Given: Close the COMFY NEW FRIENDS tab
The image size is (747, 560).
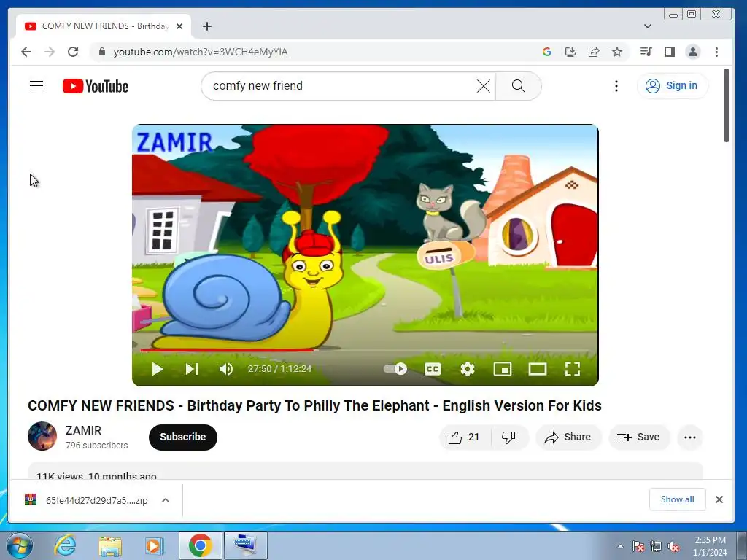Looking at the screenshot, I should pos(179,26).
